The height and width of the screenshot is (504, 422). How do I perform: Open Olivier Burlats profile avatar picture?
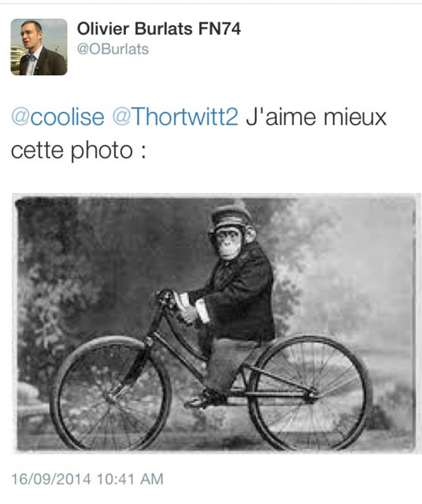click(x=39, y=47)
